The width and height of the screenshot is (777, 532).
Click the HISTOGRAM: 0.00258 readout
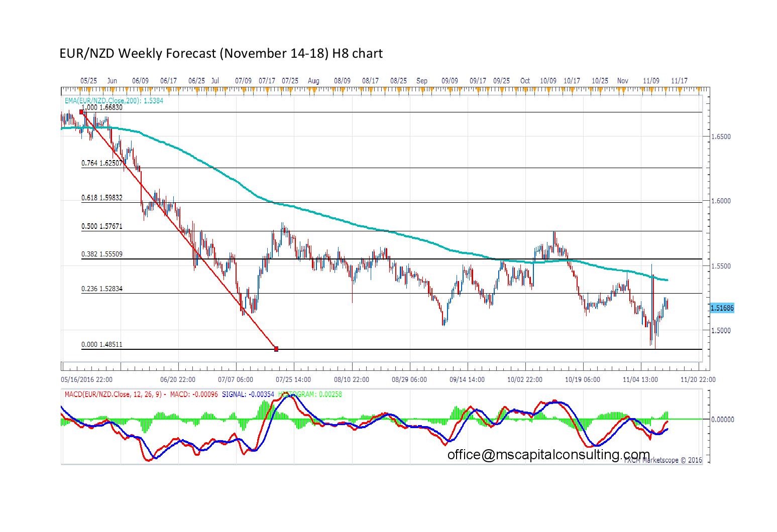coord(310,394)
